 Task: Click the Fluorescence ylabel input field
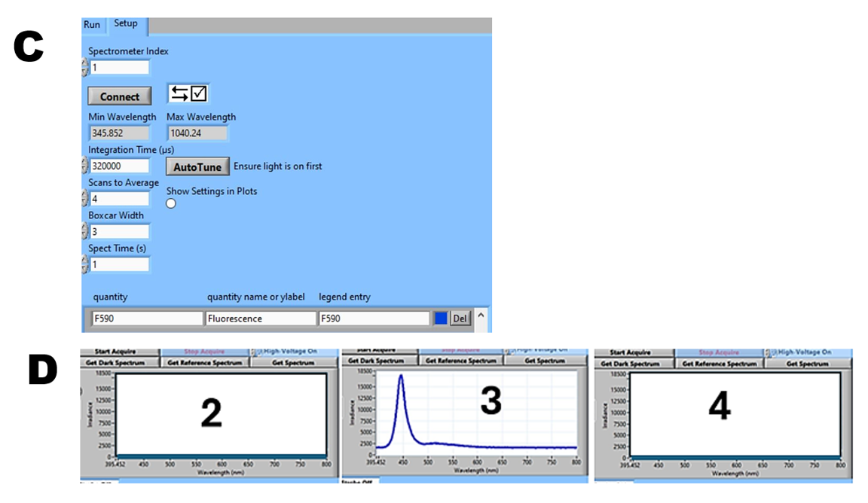click(x=261, y=319)
